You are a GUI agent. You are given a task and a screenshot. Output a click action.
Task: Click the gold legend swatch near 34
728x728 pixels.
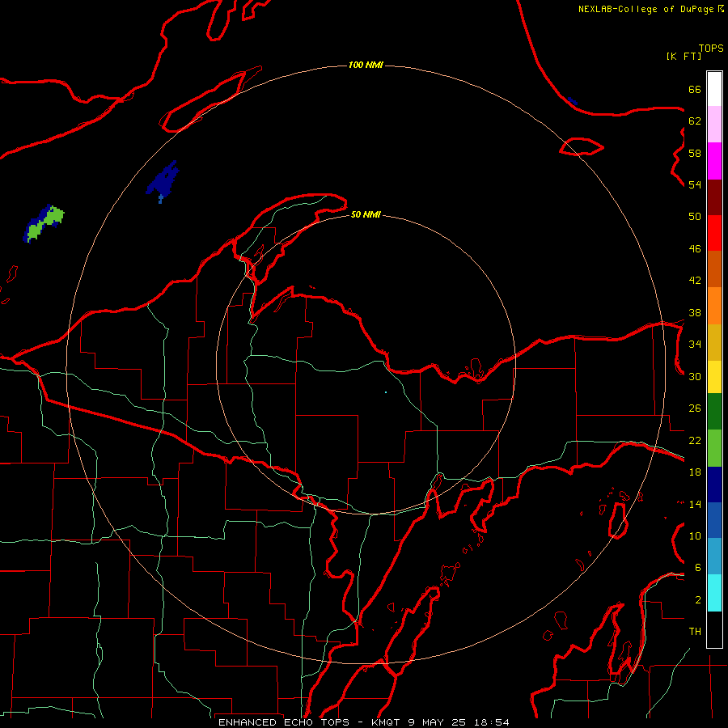[714, 342]
